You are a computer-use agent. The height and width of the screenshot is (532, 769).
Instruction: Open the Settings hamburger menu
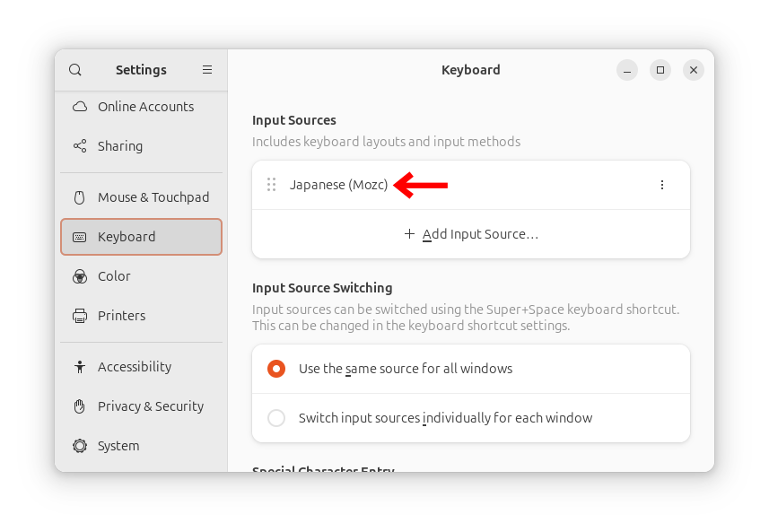[207, 70]
